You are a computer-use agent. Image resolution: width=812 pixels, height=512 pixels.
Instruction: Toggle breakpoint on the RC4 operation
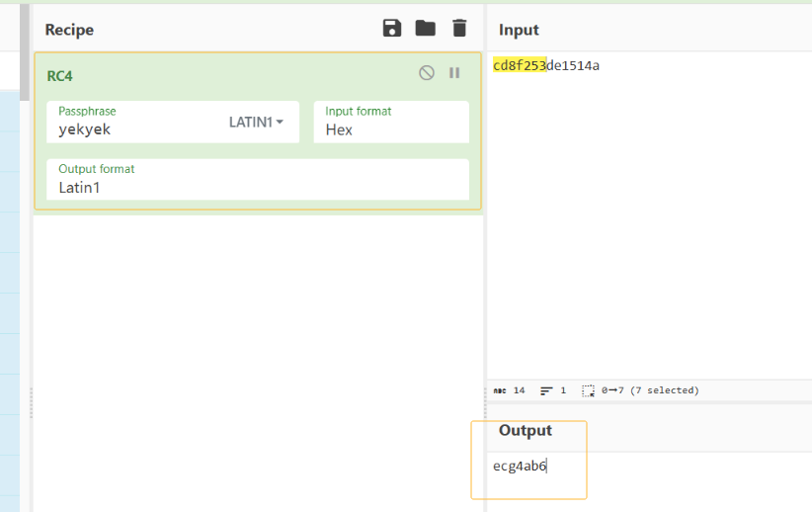(454, 73)
